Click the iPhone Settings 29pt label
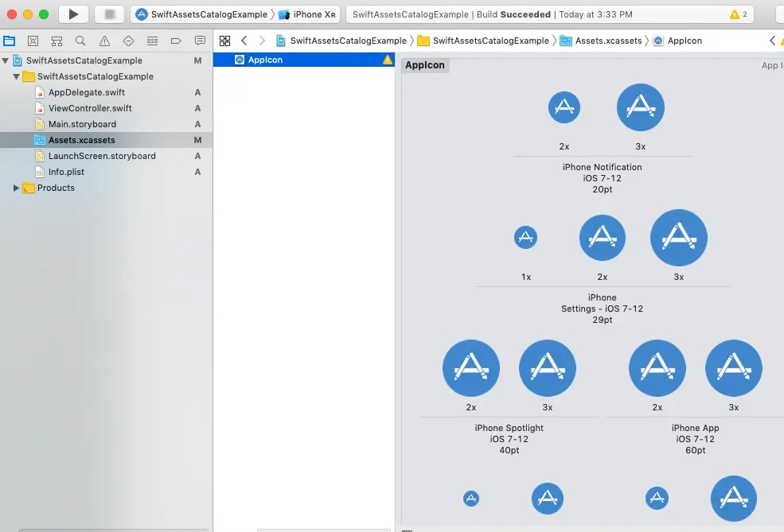Image resolution: width=784 pixels, height=532 pixels. (x=602, y=309)
